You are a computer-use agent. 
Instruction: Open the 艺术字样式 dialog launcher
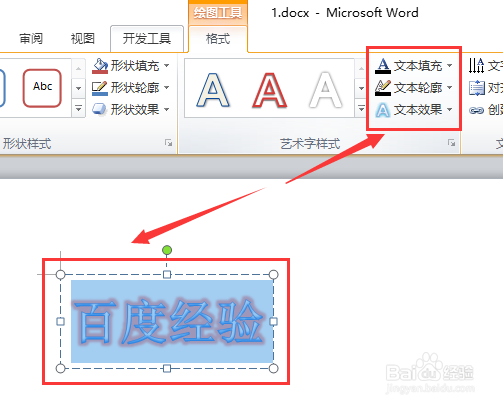click(x=452, y=143)
